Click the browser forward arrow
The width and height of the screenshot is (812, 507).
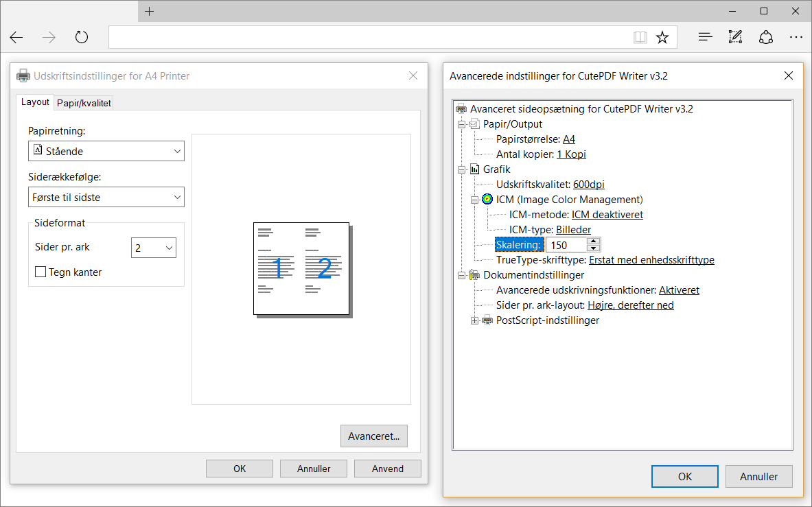(49, 37)
